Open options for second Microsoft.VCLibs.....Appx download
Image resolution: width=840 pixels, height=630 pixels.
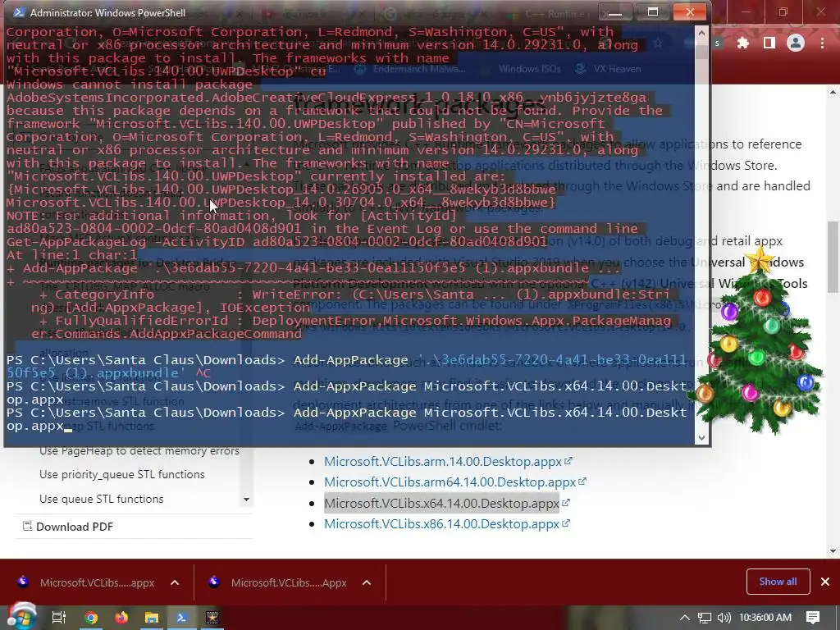pyautogui.click(x=367, y=582)
